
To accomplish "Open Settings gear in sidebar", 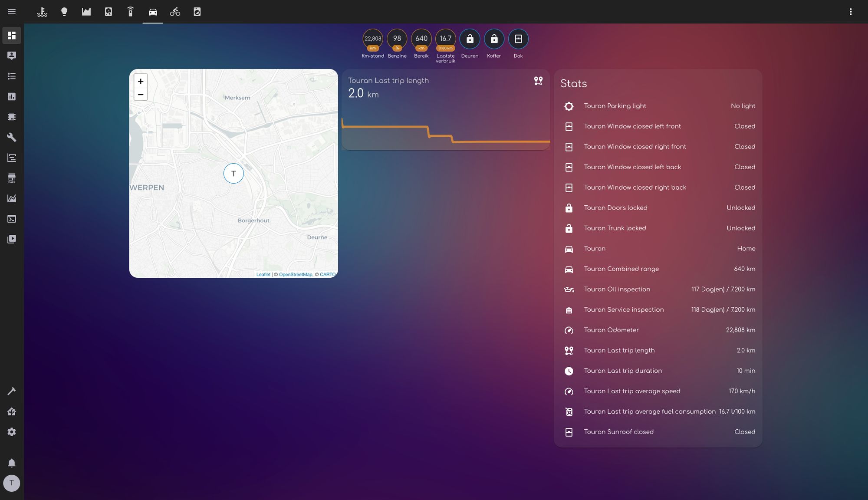I will click(12, 432).
